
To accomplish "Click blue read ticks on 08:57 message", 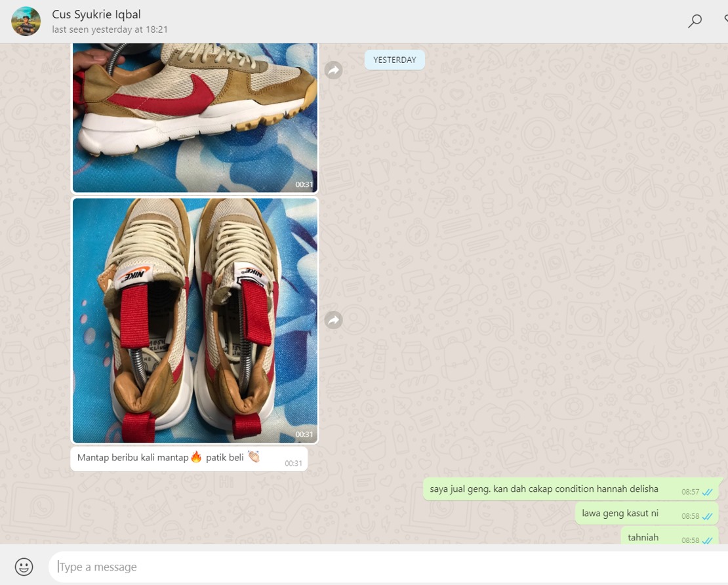I will click(x=707, y=492).
